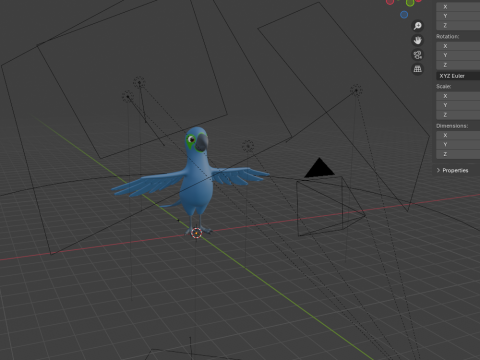The width and height of the screenshot is (480, 360).
Task: Open the XYZ Euler rotation mode dropdown
Action: [x=458, y=76]
